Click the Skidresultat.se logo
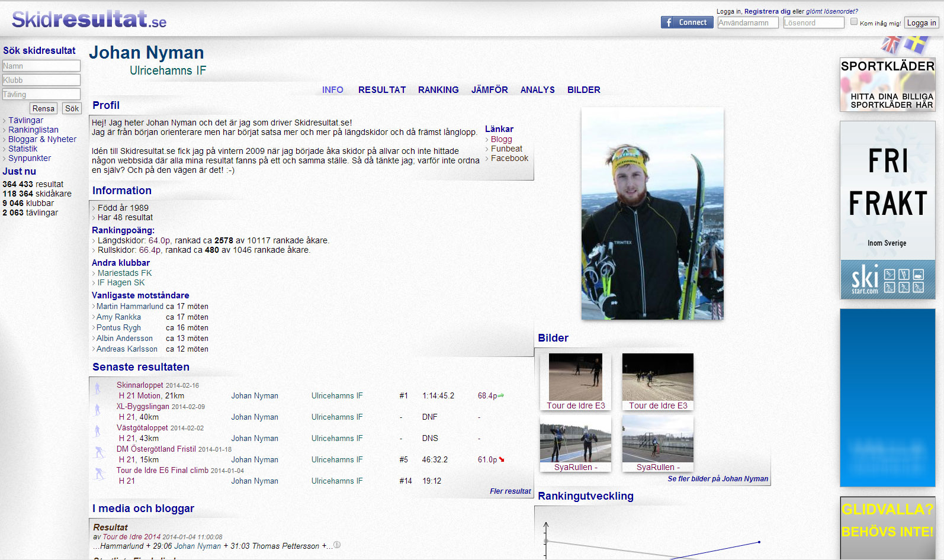Screen dimensions: 944x560 (89, 20)
